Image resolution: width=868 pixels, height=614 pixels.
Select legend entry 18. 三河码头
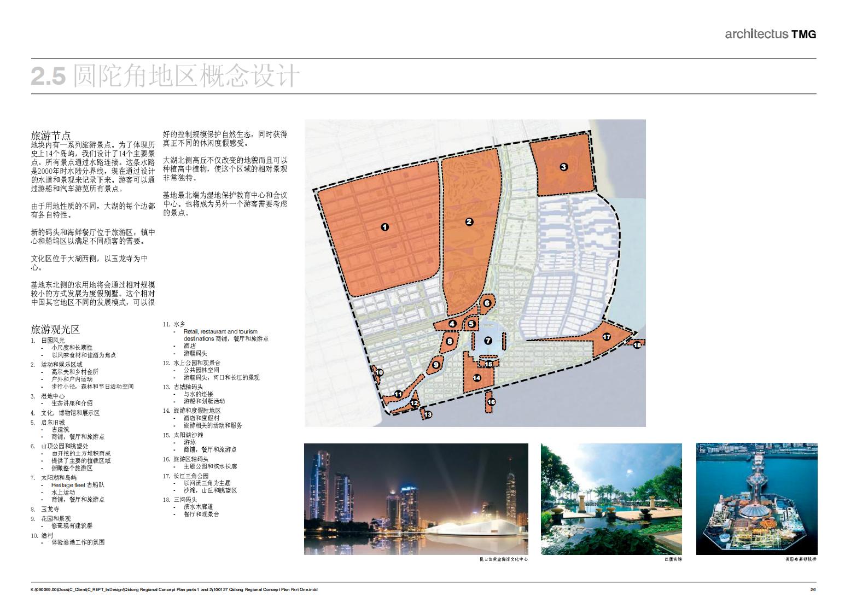point(180,500)
